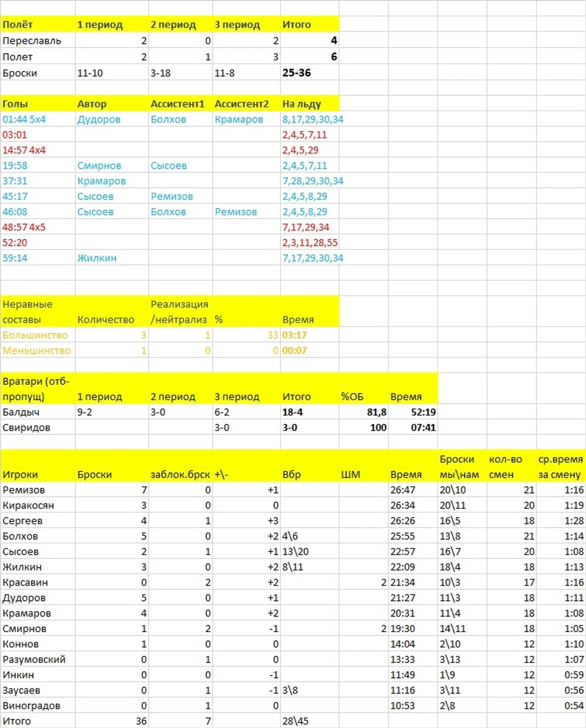The image size is (586, 728).
Task: Click Свиридов's 07:41 time cell
Action: (413, 428)
